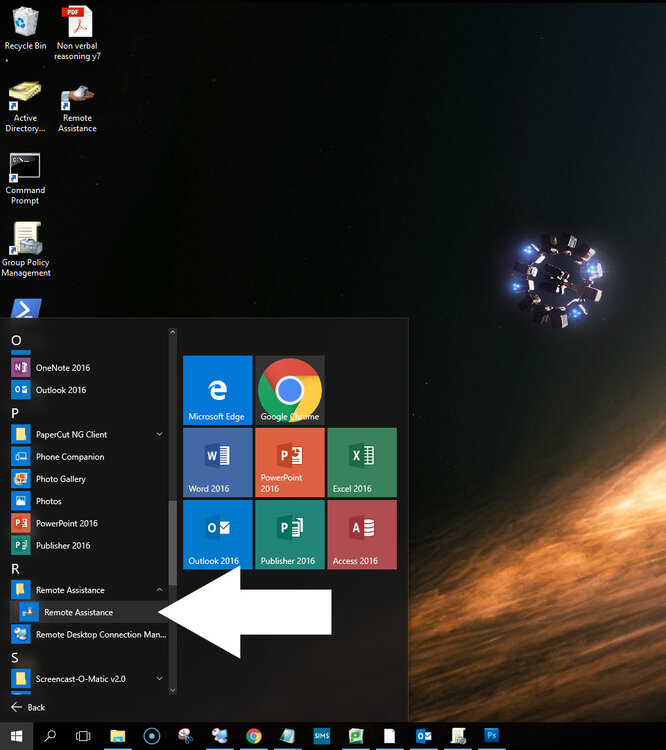Open Publisher 2016 in the app list
This screenshot has width=666, height=750.
[x=89, y=545]
